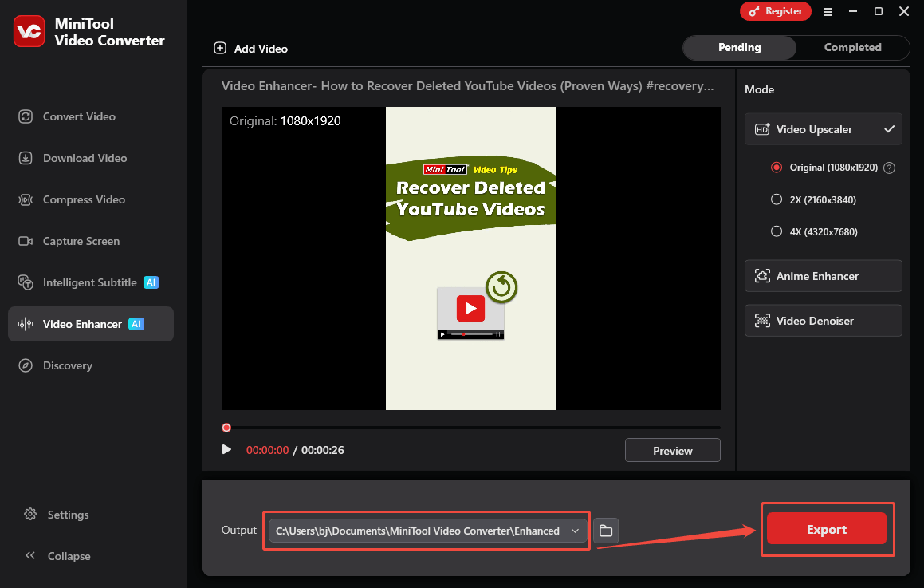This screenshot has width=924, height=588.
Task: Choose the Anime Enhancer mode
Action: click(x=824, y=276)
